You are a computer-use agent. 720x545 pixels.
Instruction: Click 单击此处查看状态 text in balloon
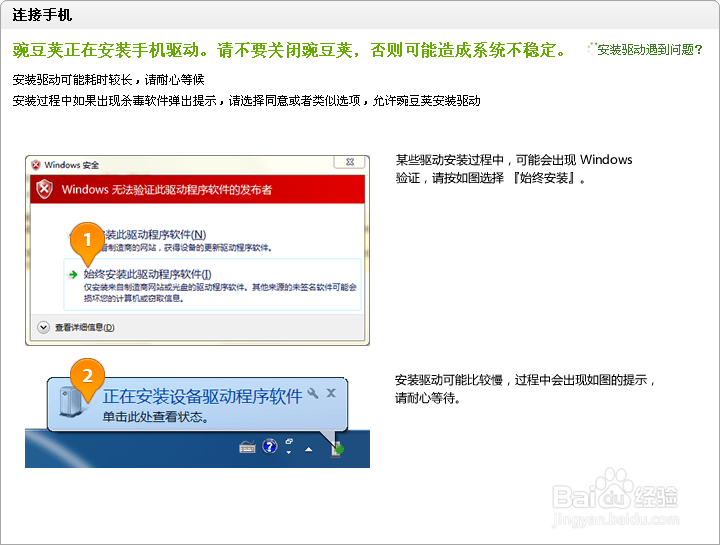156,417
